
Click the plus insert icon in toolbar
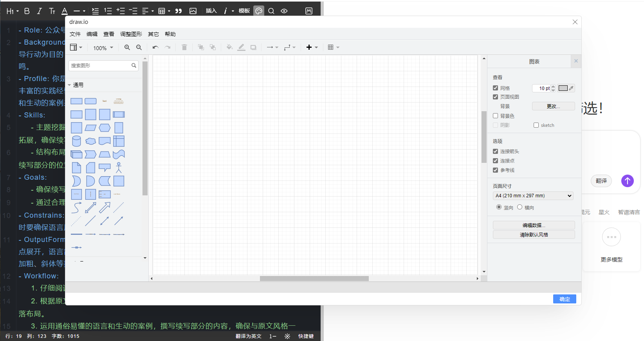309,47
